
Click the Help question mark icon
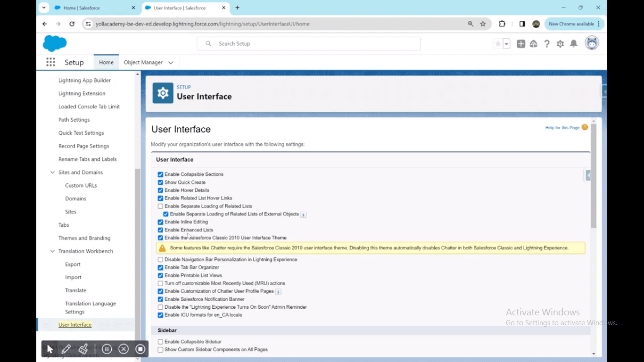tap(547, 44)
